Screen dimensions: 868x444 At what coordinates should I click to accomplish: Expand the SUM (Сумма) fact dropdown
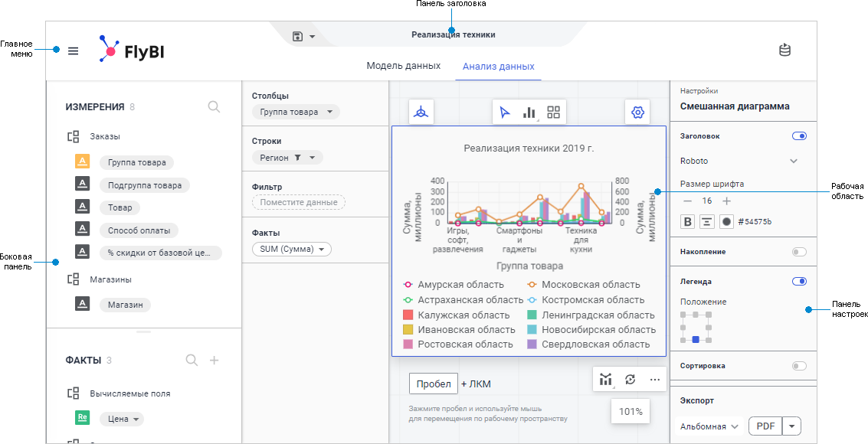point(291,250)
